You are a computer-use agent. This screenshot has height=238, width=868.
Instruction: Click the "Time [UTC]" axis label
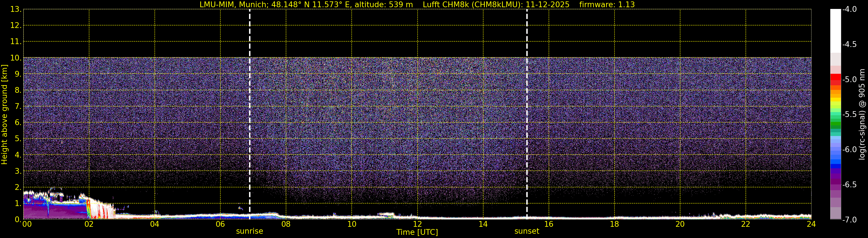pos(417,232)
